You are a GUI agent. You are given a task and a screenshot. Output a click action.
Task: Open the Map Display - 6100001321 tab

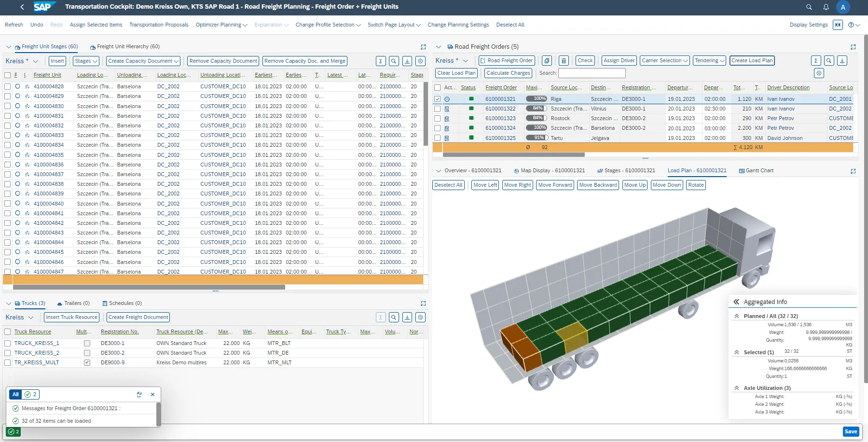click(x=550, y=171)
